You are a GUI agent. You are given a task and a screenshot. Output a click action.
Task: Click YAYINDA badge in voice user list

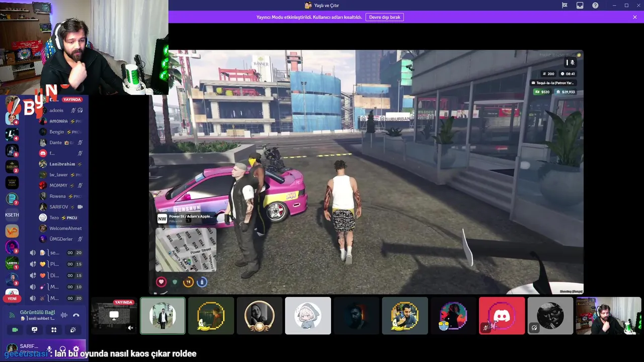[72, 100]
